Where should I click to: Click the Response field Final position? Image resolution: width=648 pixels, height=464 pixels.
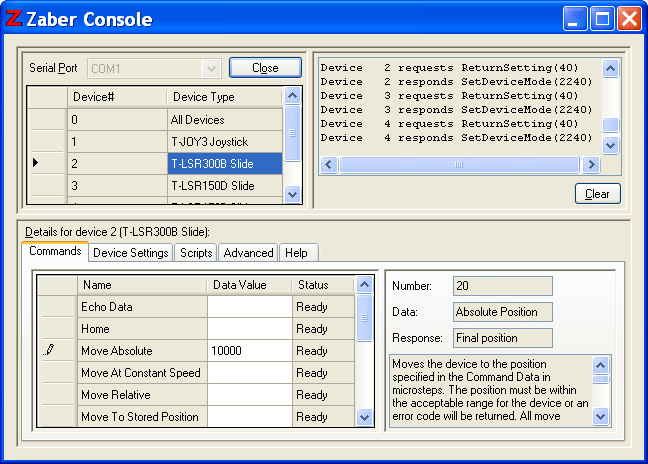coord(503,338)
